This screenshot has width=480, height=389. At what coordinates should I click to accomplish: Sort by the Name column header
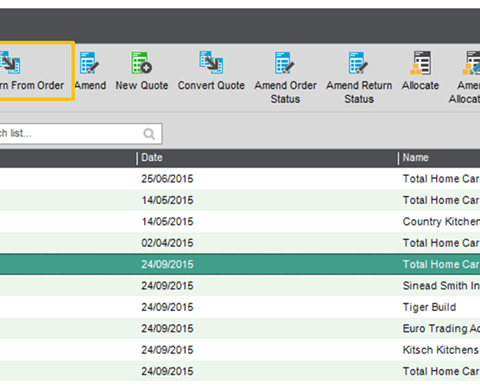click(x=415, y=157)
